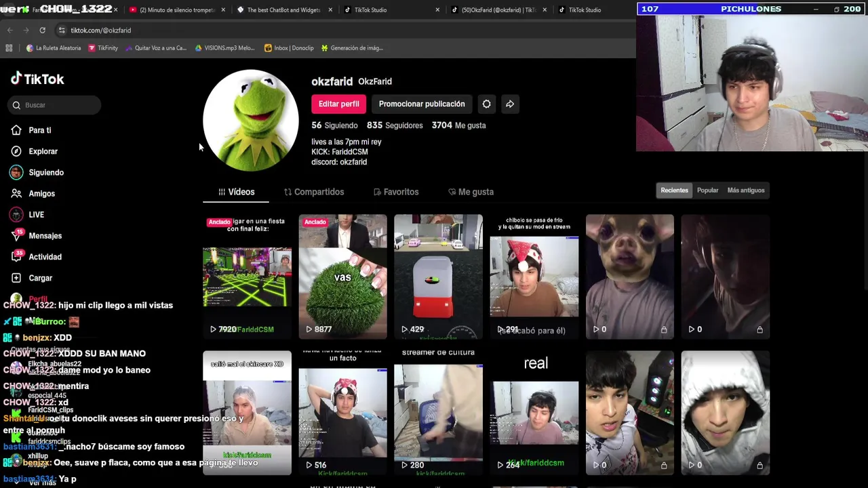Image resolution: width=868 pixels, height=488 pixels.
Task: Open Inbox | Donoclip bookmark
Action: [289, 48]
